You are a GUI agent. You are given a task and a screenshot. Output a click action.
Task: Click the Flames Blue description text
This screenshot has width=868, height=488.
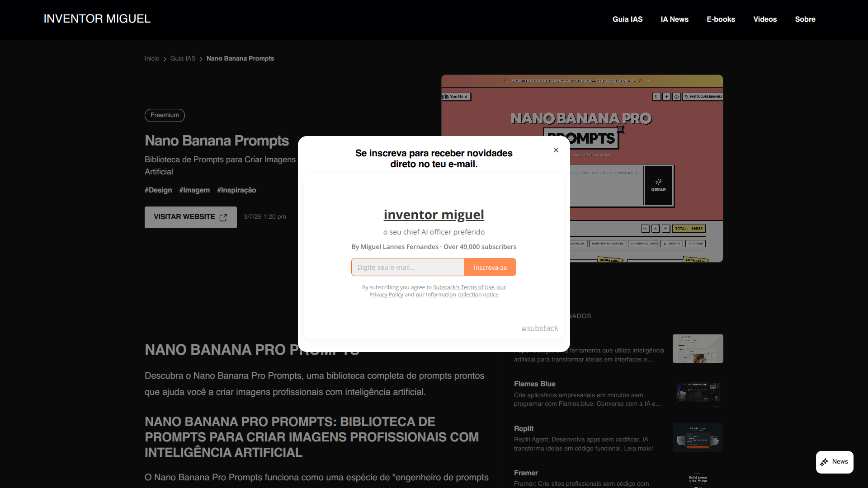coord(588,399)
